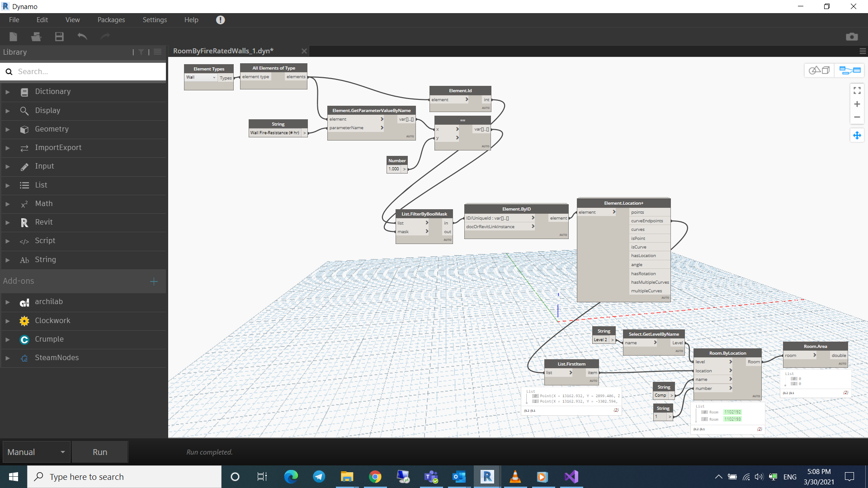Click the library layout list icon
This screenshot has height=488, width=868.
[x=157, y=52]
